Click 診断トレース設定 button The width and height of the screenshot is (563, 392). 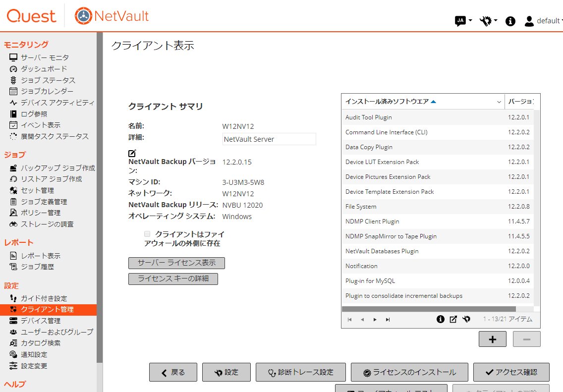pos(300,372)
